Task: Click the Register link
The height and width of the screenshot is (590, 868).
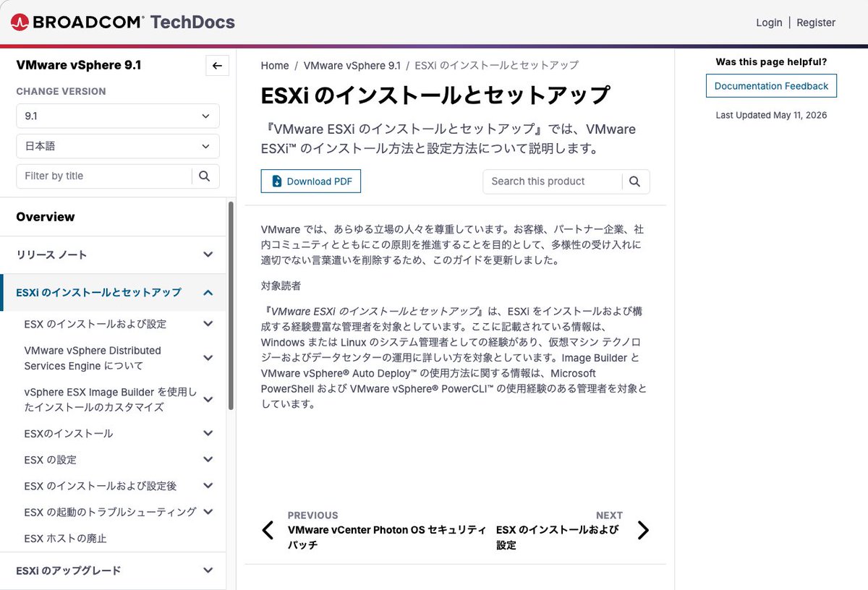Action: click(x=816, y=22)
